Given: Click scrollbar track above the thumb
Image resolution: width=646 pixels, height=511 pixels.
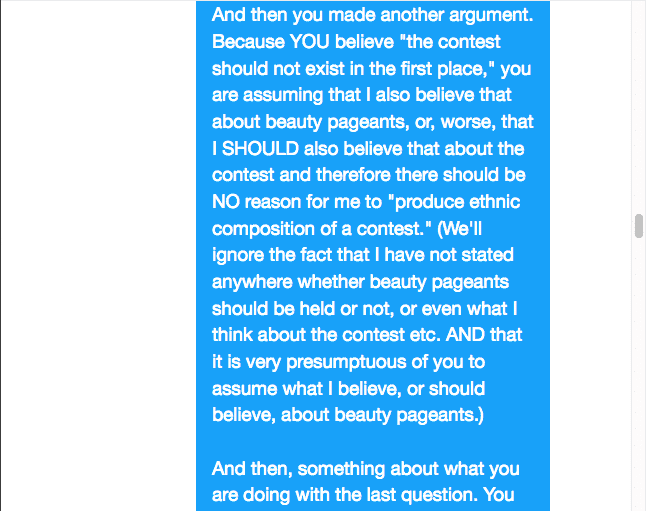Looking at the screenshot, I should click(639, 107).
